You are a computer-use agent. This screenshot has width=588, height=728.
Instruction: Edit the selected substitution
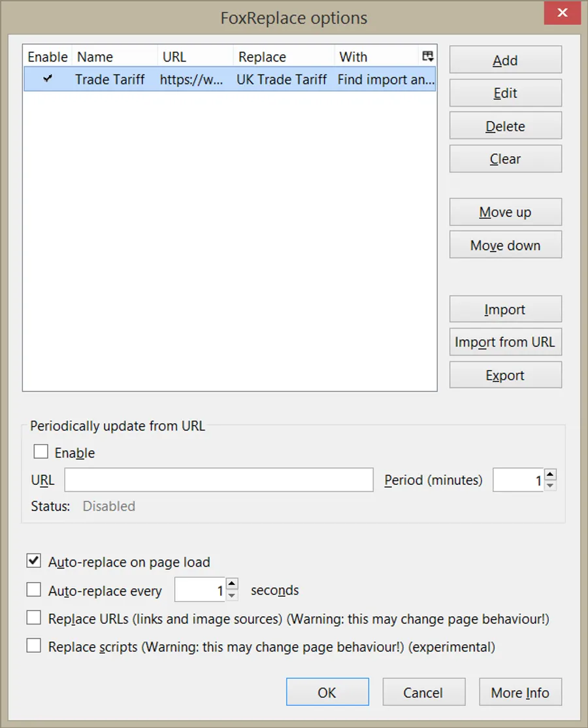(505, 92)
